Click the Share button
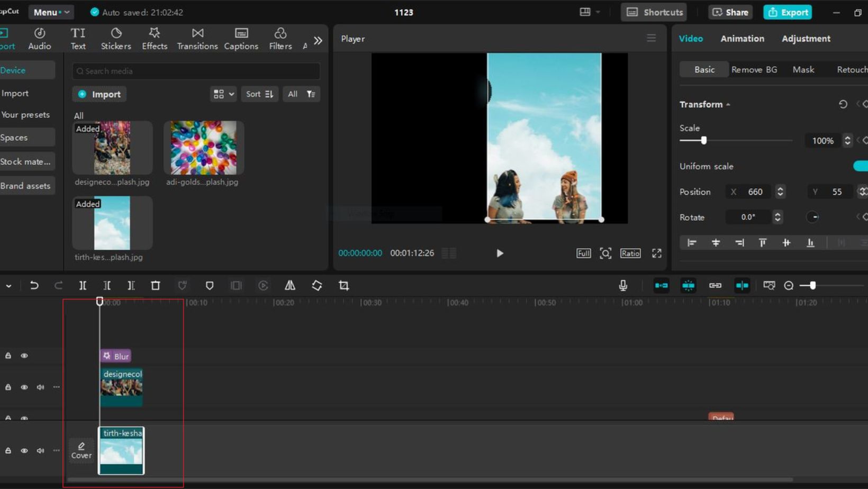 tap(730, 12)
